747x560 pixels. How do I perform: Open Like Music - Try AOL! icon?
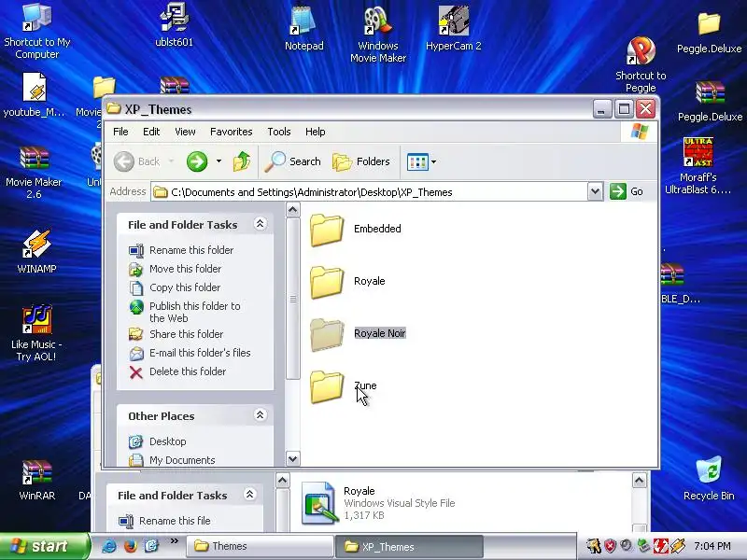pos(36,332)
